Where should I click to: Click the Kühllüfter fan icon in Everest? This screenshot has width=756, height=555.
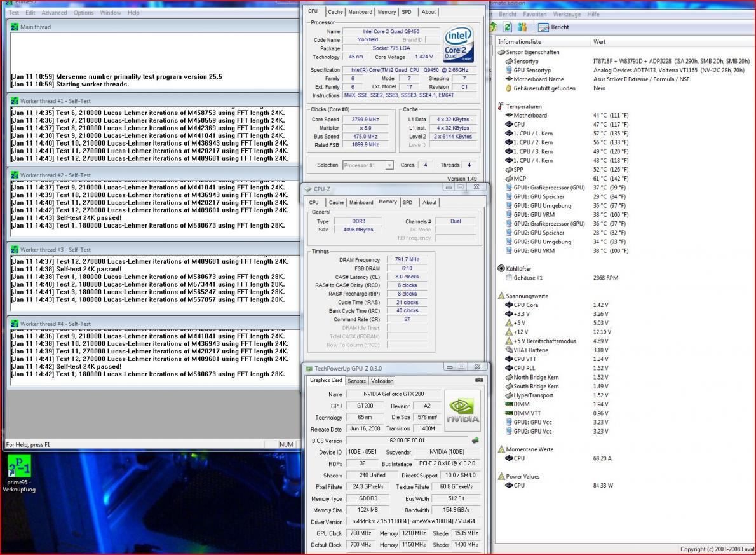tap(501, 268)
